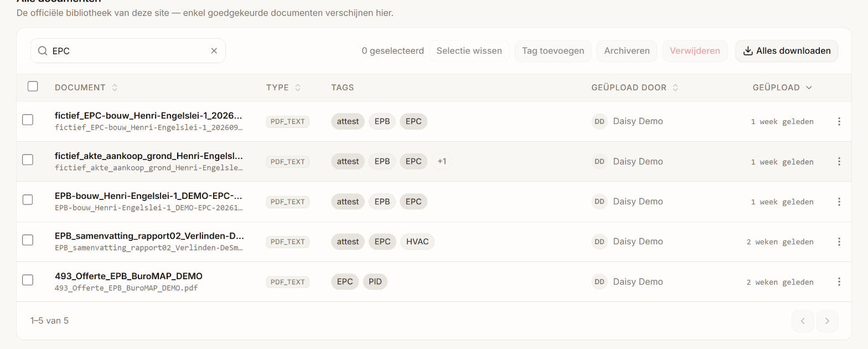Viewport: 868px width, 349px height.
Task: Click Daisy Demo in EPB_samenvatting row
Action: coord(638,242)
